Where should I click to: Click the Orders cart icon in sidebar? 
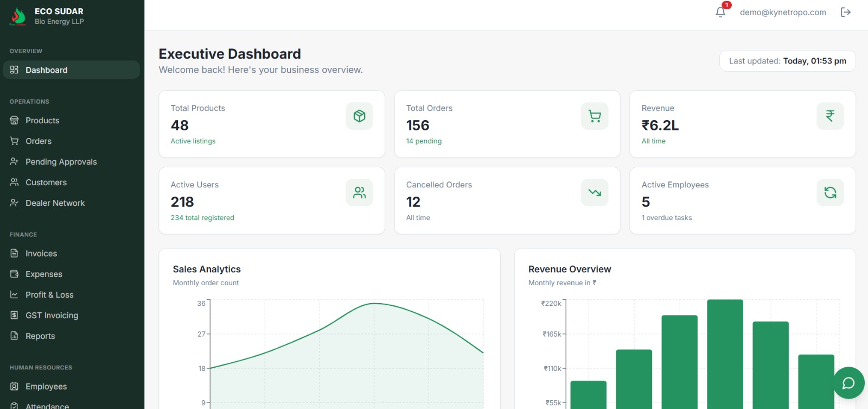14,141
